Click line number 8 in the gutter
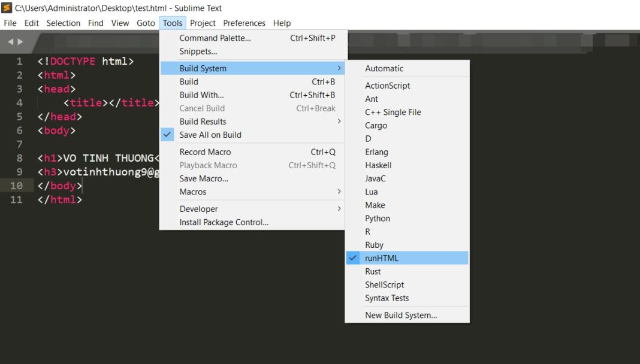This screenshot has width=640, height=364. click(19, 158)
